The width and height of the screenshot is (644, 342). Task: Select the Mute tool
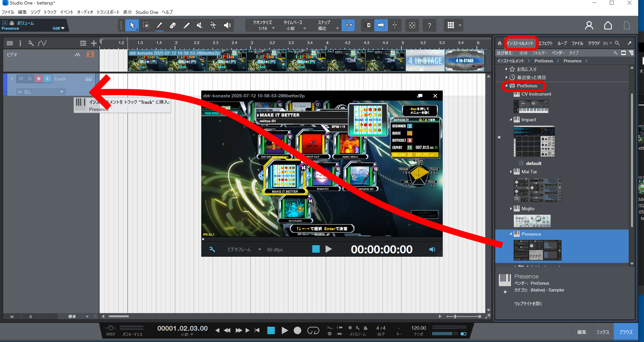200,25
